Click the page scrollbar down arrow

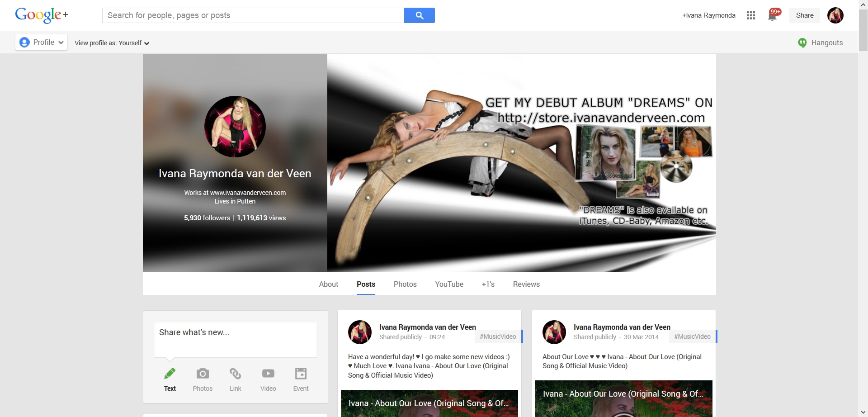pos(863,412)
